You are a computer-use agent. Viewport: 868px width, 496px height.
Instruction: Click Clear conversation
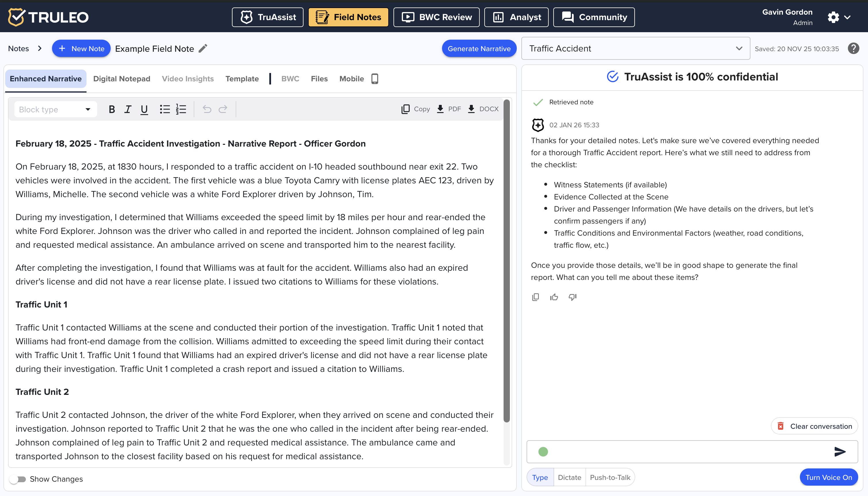pyautogui.click(x=814, y=426)
